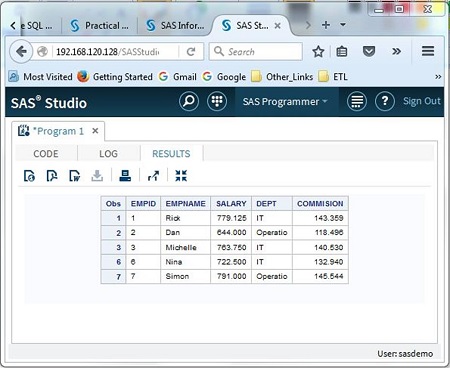Close the SAS St... browser tab

coord(277,26)
